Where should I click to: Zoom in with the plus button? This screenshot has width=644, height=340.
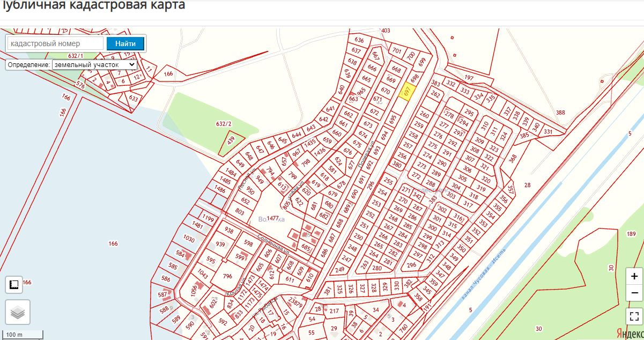point(634,277)
